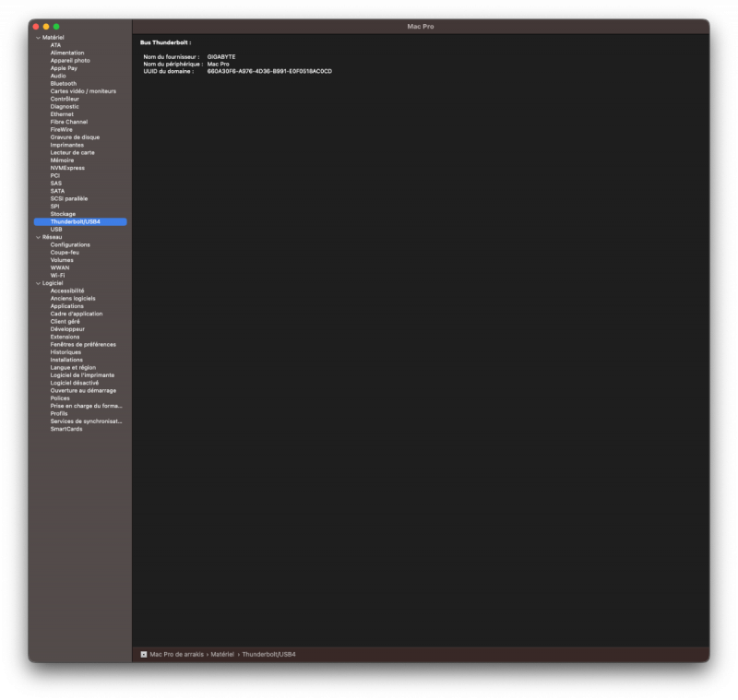Collapse the Logiciel section chevron

tap(38, 284)
